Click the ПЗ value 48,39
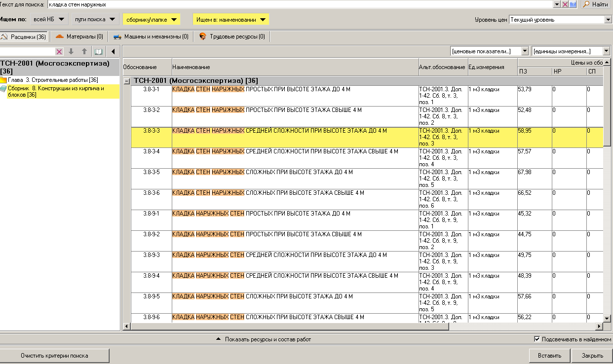 525,276
